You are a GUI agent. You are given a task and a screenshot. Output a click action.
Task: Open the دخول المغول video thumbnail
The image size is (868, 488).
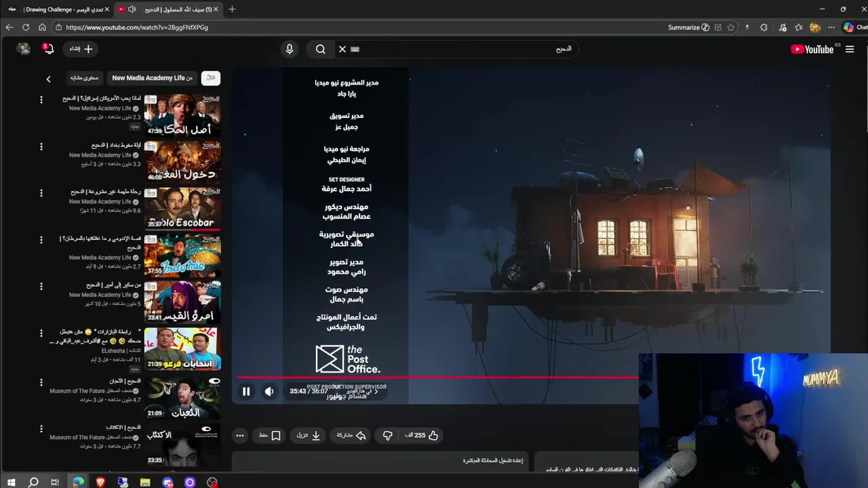pyautogui.click(x=182, y=162)
